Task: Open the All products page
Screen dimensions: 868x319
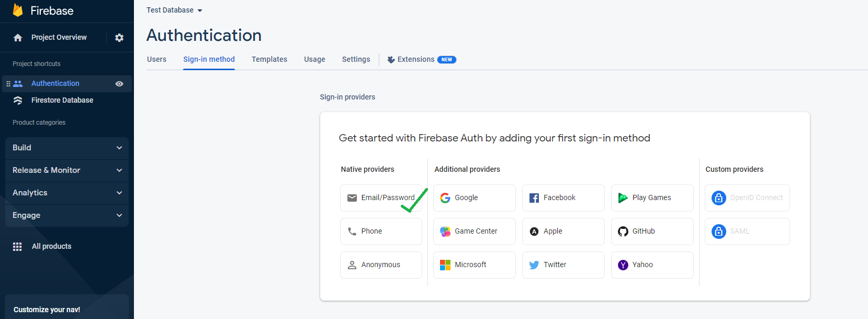Action: [52, 246]
